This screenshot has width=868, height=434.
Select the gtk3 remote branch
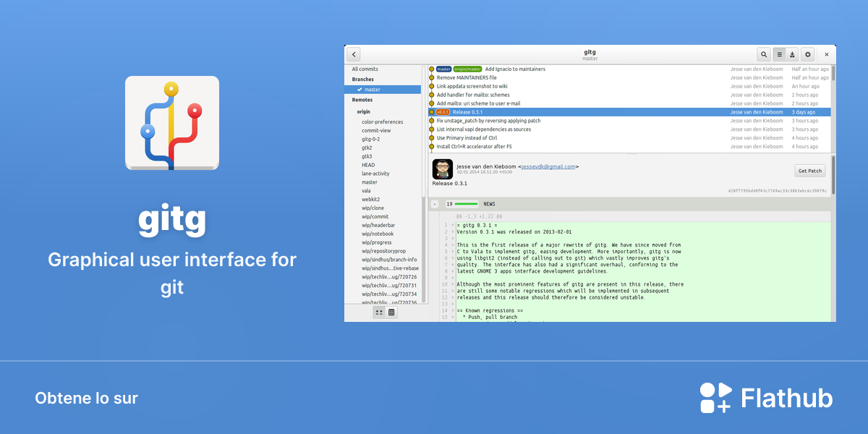tap(367, 156)
